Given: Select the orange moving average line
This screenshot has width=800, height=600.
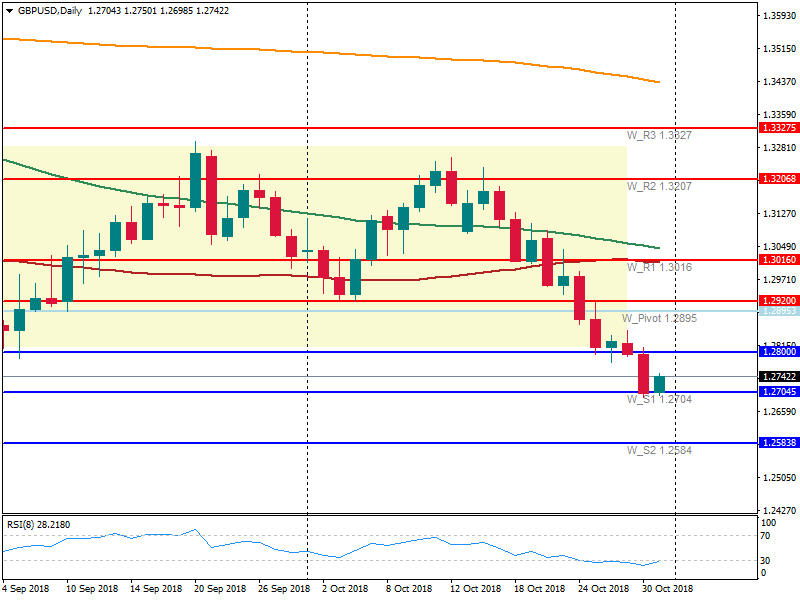Looking at the screenshot, I should 400,56.
